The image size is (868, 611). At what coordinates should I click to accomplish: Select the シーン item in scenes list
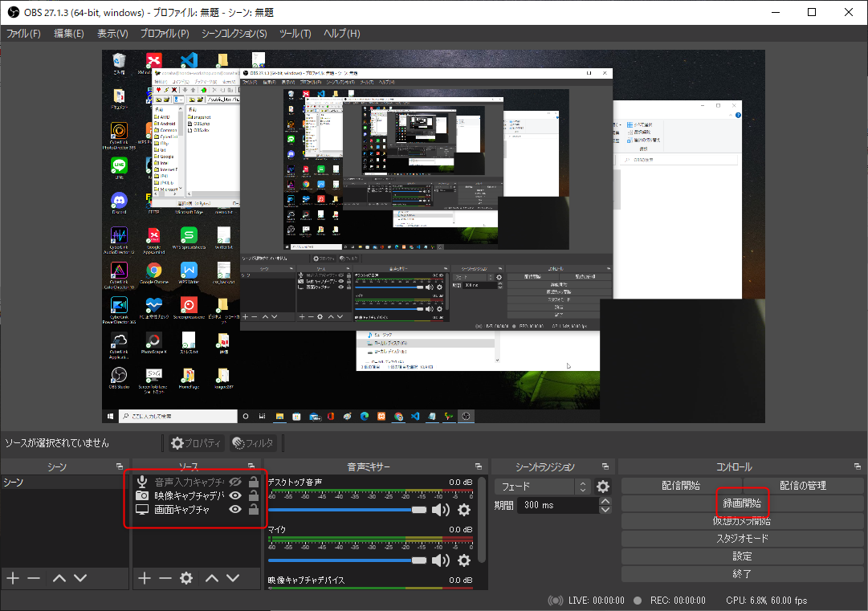point(65,482)
